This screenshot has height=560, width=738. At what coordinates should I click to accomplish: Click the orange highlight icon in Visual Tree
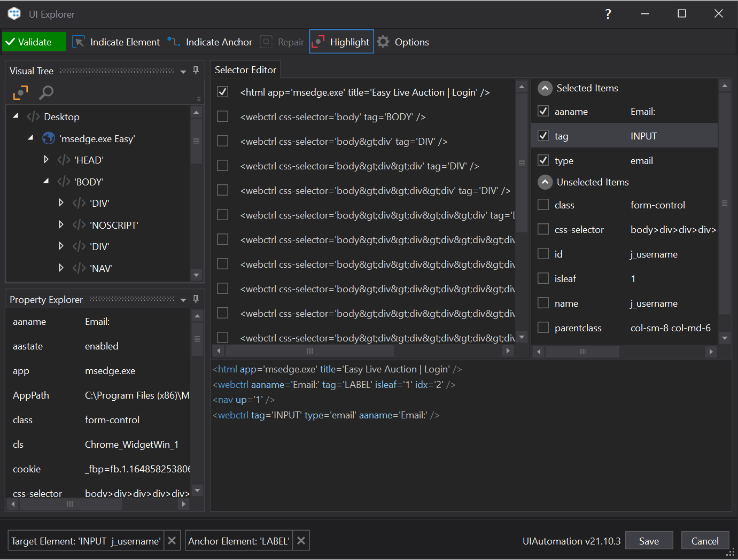[20, 92]
